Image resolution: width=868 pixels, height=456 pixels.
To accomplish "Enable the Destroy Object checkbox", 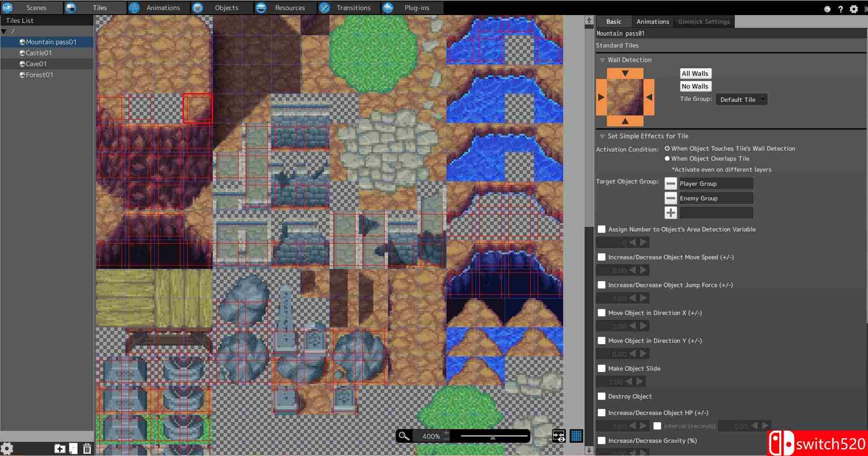I will (601, 396).
